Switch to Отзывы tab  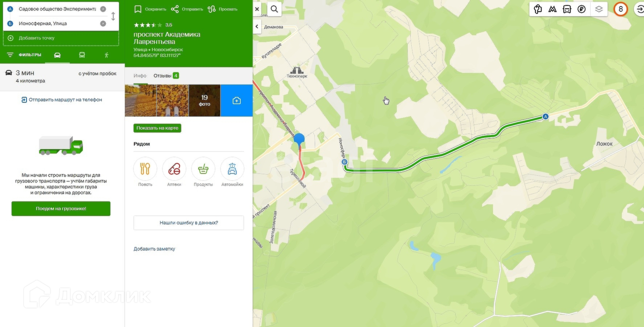166,75
